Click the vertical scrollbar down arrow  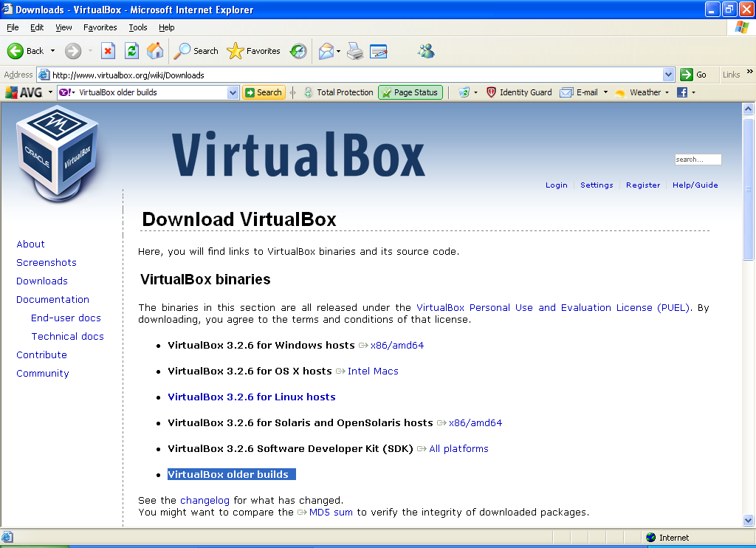748,521
